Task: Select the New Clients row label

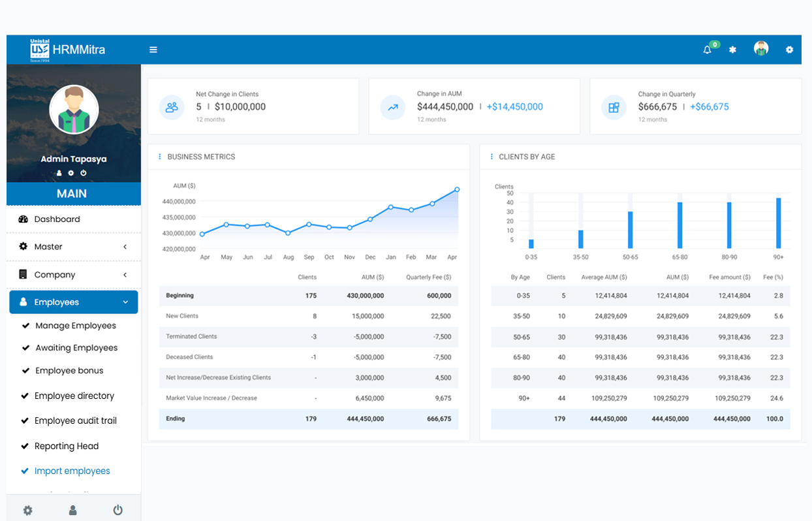Action: click(182, 316)
